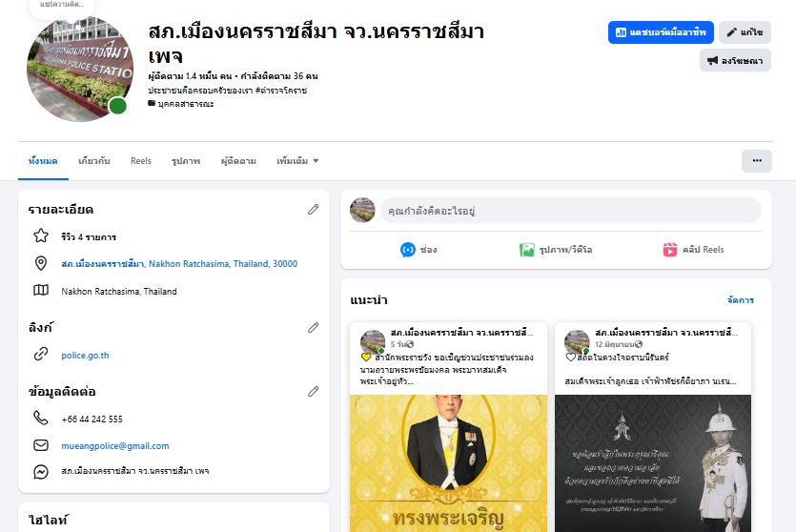The width and height of the screenshot is (796, 532).
Task: Select the Nakhon Ratchasima, Thailand text
Action: 119,292
